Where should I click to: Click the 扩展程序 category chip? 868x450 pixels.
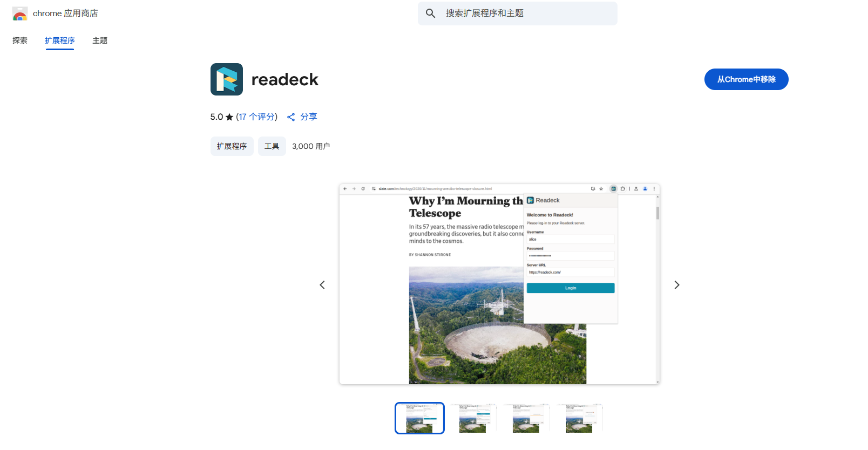(232, 146)
